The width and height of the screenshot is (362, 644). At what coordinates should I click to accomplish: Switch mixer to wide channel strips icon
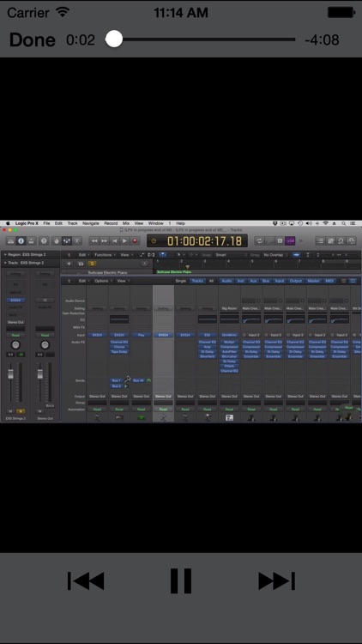pyautogui.click(x=353, y=281)
